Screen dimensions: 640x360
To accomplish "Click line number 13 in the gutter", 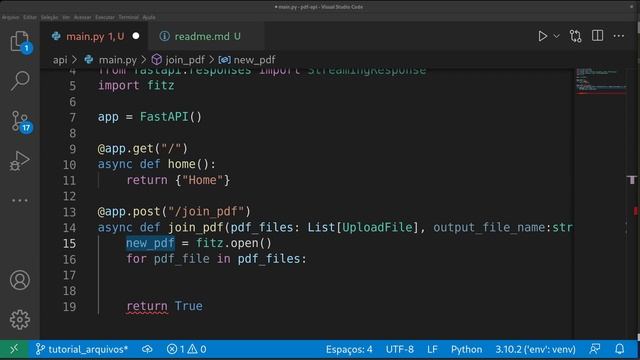I will 69,212.
